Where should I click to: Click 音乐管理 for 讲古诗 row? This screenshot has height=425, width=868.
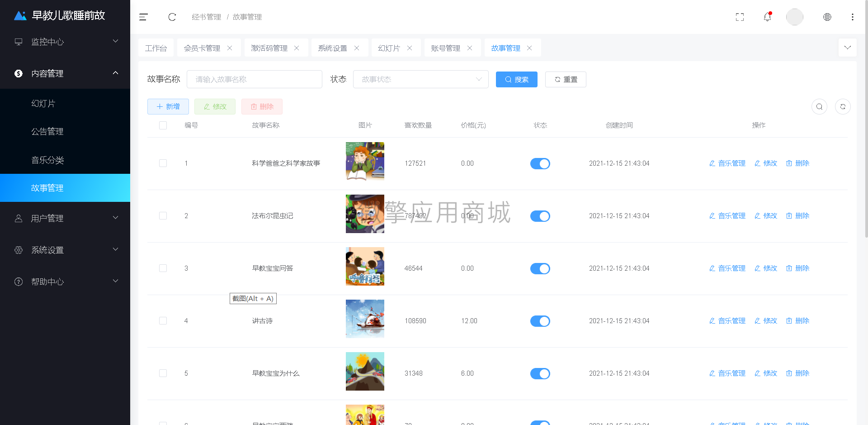pyautogui.click(x=727, y=321)
